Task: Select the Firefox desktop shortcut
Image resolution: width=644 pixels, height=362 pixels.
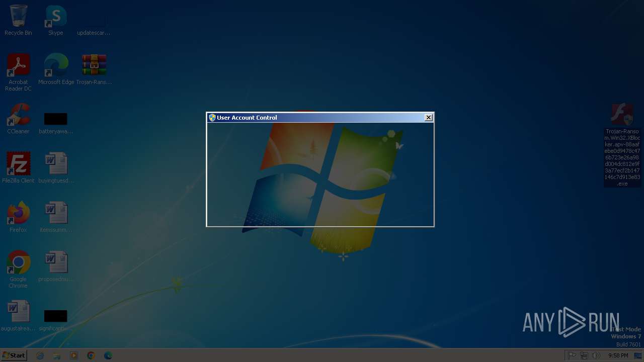Action: [18, 217]
